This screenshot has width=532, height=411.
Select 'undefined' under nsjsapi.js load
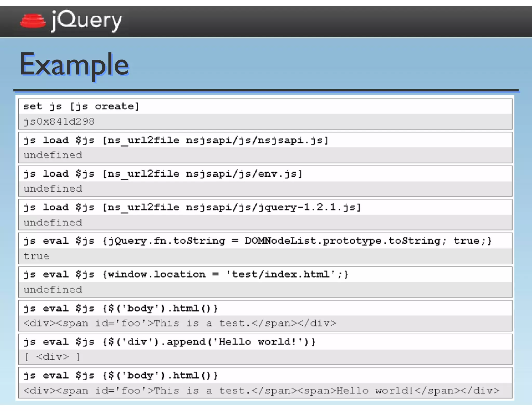pos(53,155)
